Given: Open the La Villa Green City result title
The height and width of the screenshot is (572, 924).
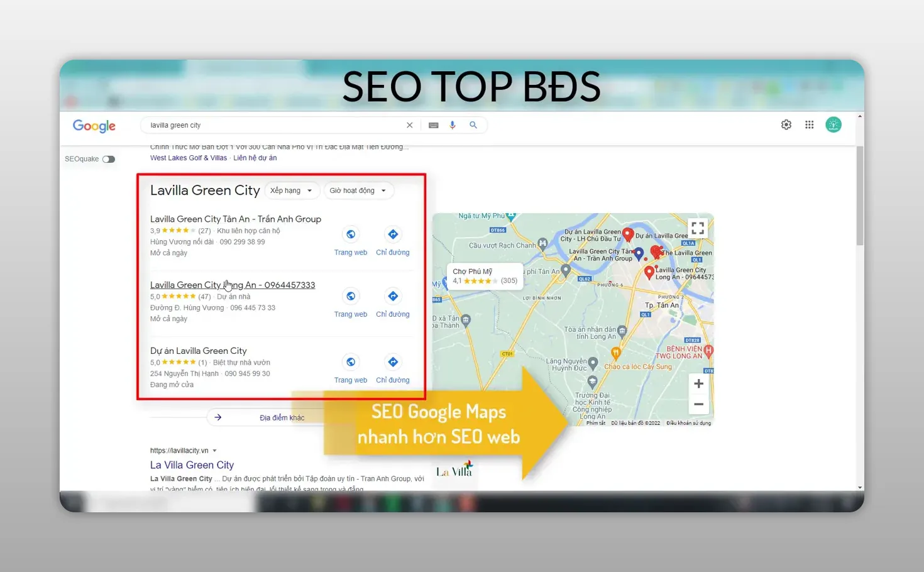Looking at the screenshot, I should [x=192, y=465].
